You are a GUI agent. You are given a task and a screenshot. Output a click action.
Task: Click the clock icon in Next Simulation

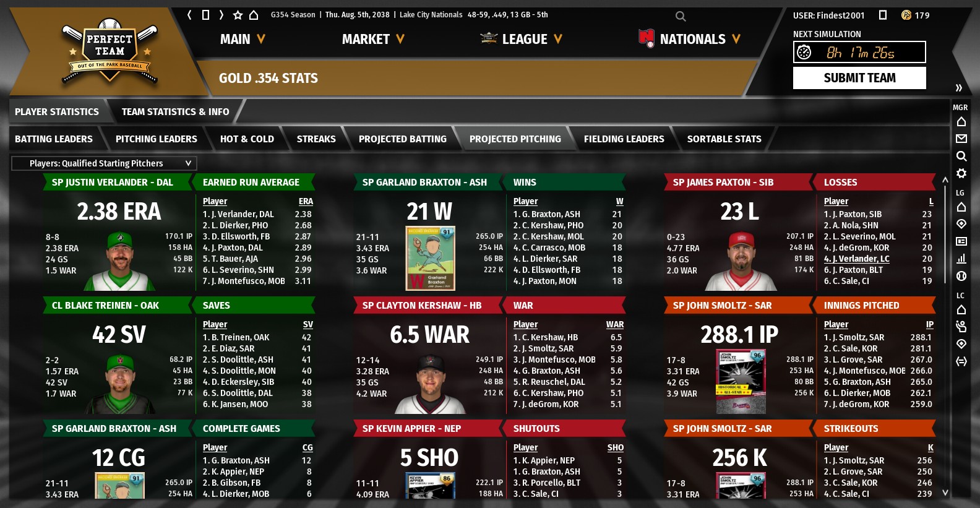[804, 53]
